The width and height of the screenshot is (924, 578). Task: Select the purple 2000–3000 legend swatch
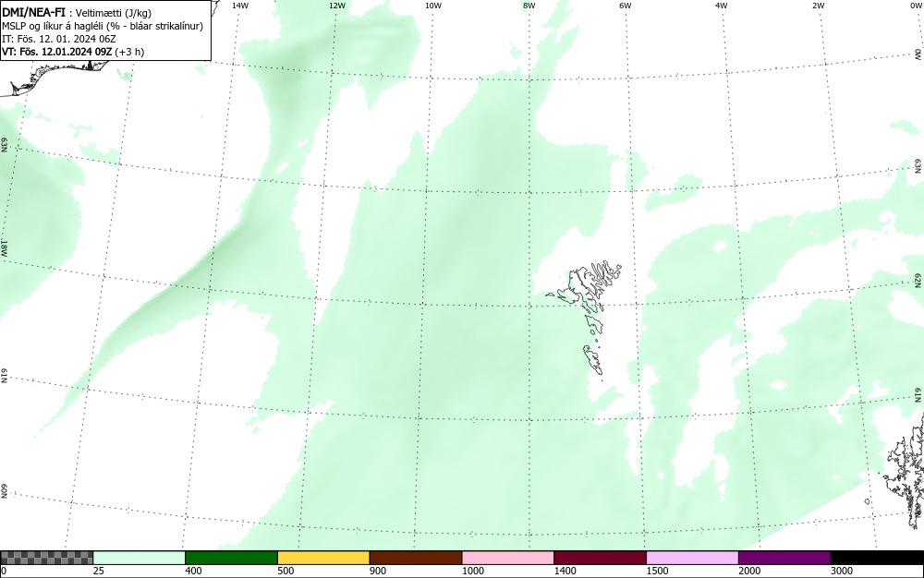click(x=784, y=558)
